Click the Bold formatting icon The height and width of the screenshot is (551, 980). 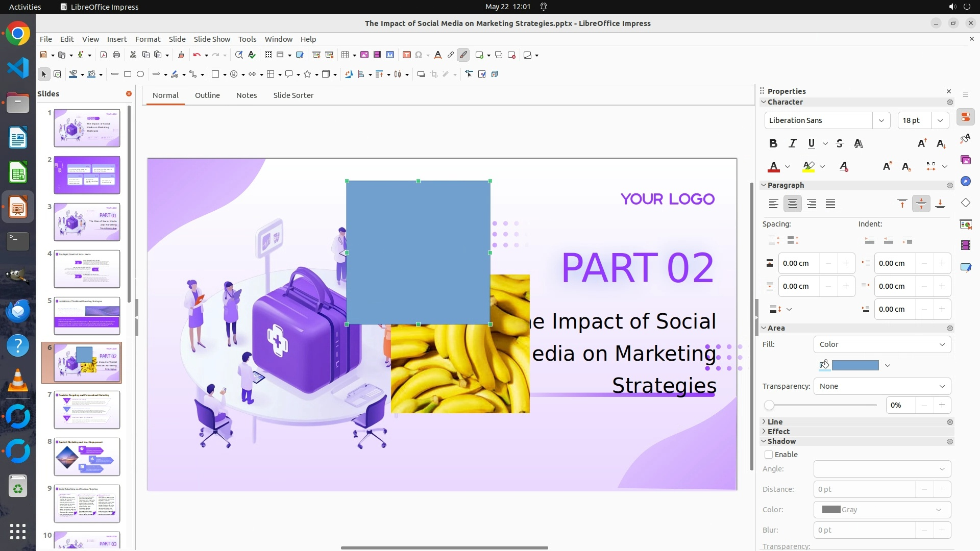pyautogui.click(x=773, y=143)
